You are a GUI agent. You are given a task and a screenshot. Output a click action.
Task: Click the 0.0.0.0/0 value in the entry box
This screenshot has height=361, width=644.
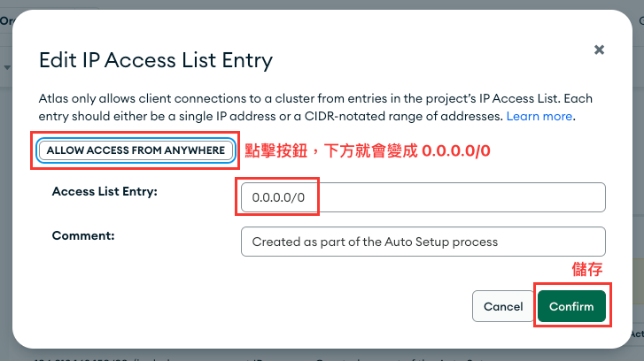[278, 197]
